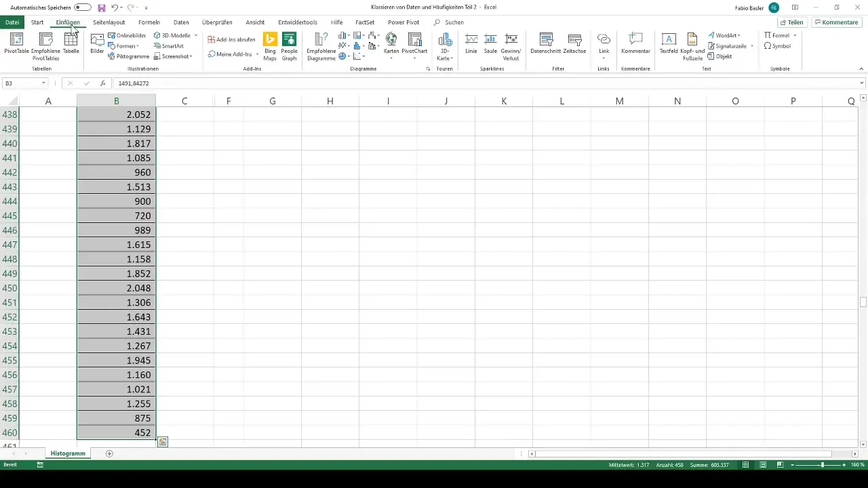Screen dimensions: 868x488
Task: Insert a Datenschnitt filter
Action: (x=545, y=43)
